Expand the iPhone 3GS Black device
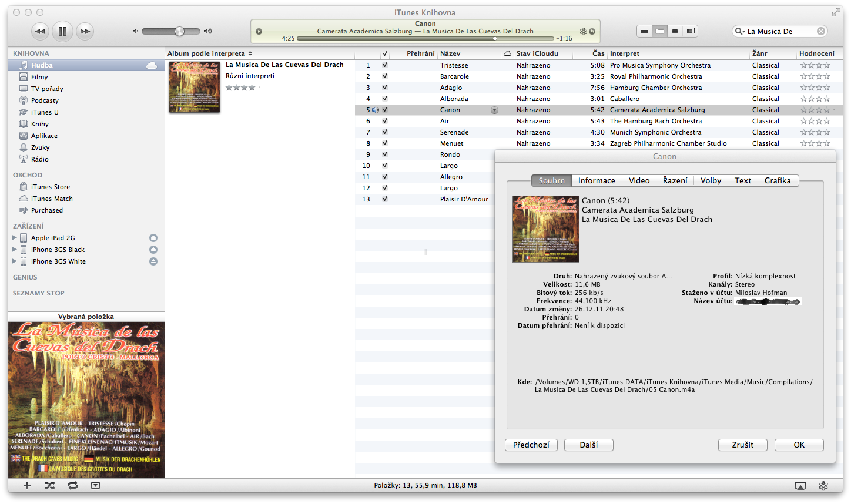The height and width of the screenshot is (504, 851). (14, 249)
